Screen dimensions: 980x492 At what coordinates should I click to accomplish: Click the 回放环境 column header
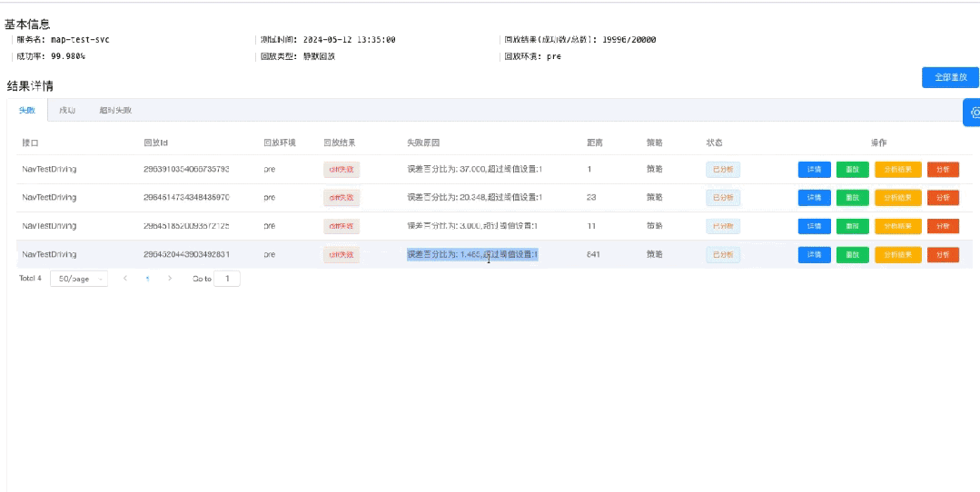280,143
